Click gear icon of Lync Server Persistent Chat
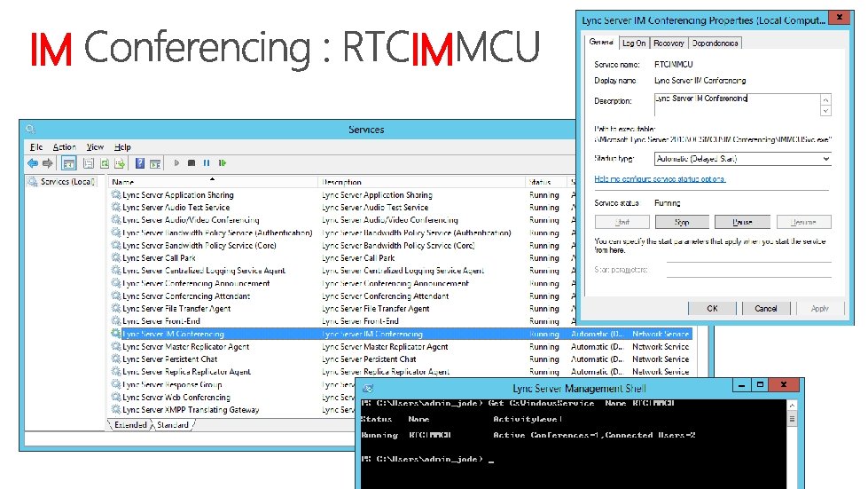 115,359
